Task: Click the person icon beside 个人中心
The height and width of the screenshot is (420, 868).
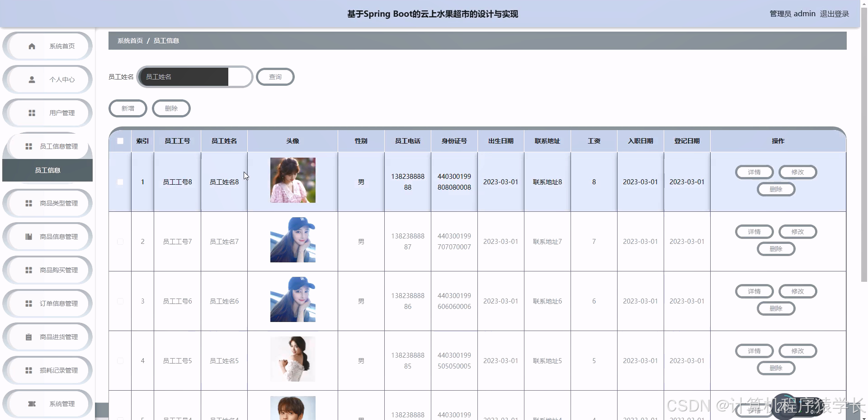Action: 32,79
